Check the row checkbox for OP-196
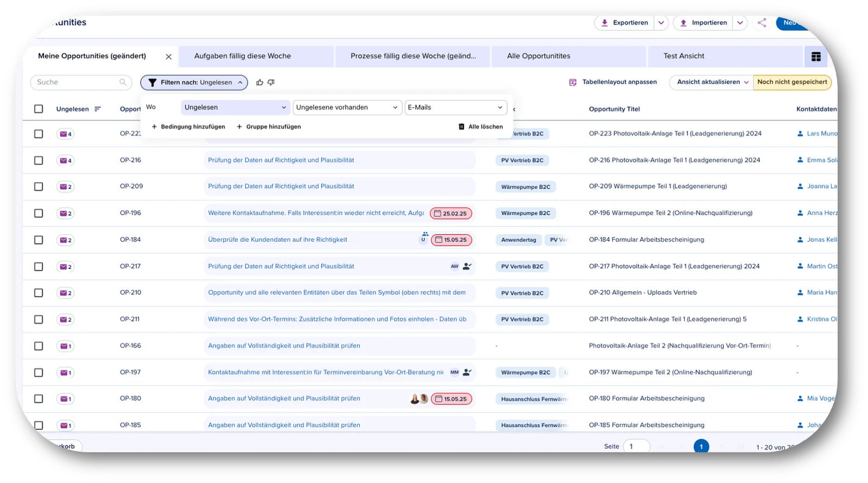Screen dimensions: 868x483 click(39, 213)
